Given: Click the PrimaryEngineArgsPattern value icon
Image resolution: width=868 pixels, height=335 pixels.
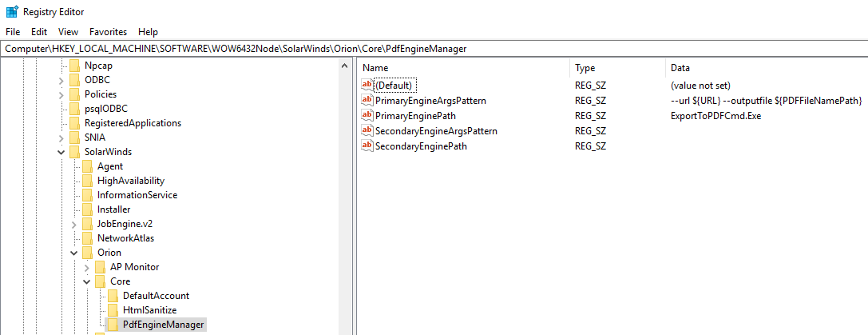Looking at the screenshot, I should pyautogui.click(x=367, y=101).
